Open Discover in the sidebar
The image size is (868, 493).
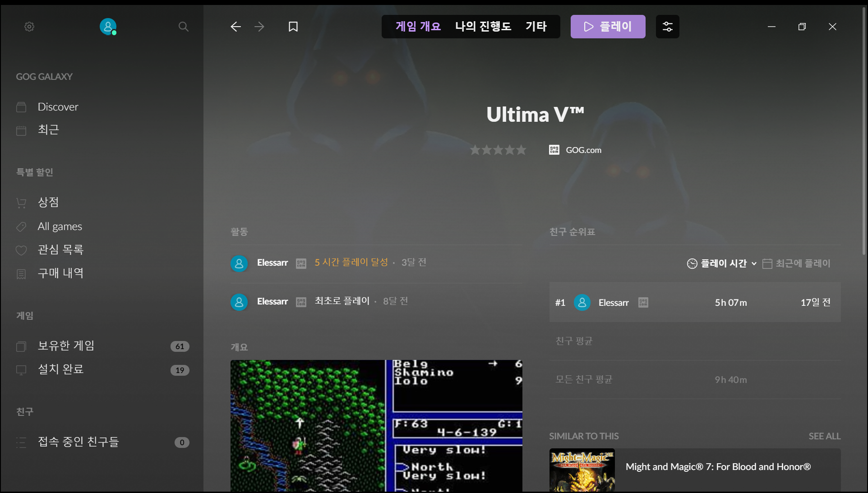[58, 107]
